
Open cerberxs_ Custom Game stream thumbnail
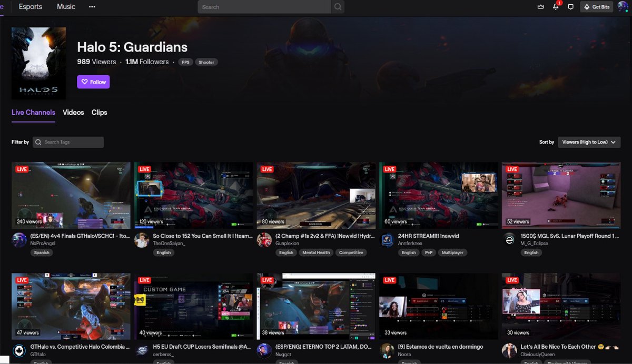click(194, 306)
